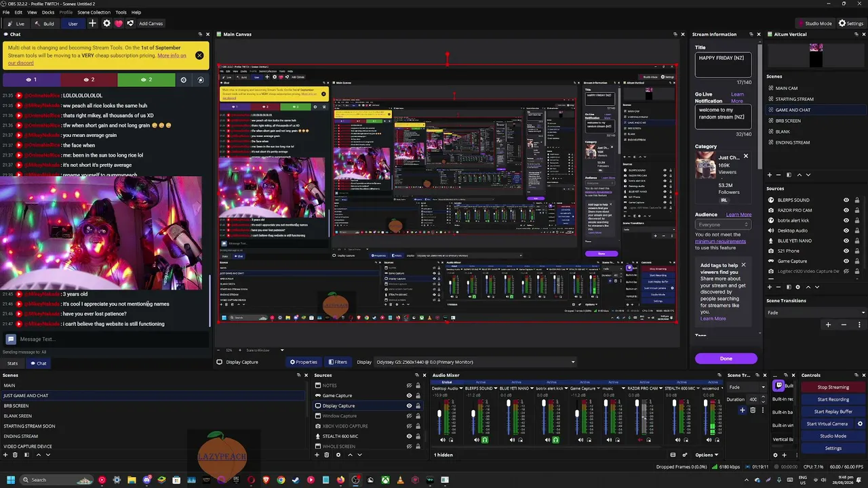Click Start Recording button
This screenshot has height=488, width=868.
coord(833,399)
